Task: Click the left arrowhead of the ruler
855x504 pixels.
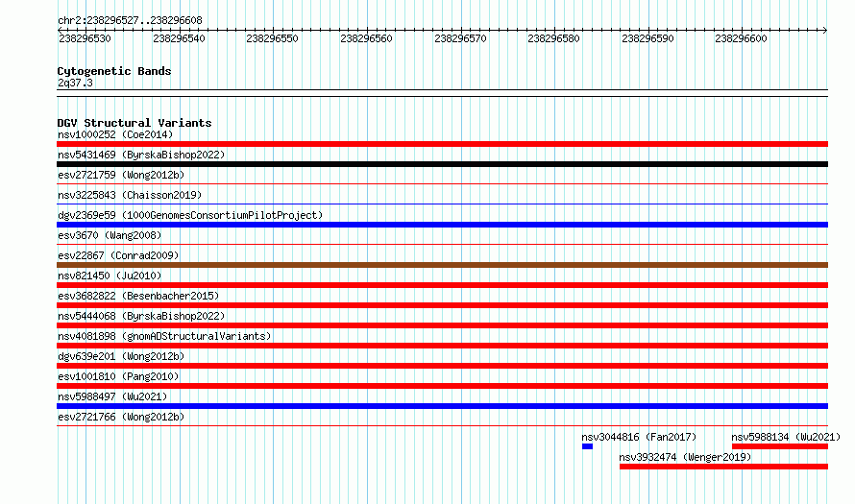Action: point(60,30)
